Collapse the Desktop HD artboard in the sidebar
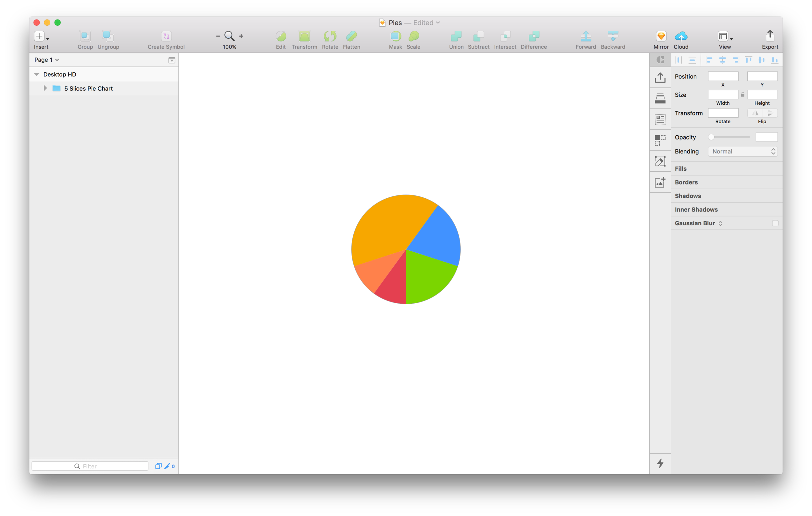812x516 pixels. (x=36, y=74)
